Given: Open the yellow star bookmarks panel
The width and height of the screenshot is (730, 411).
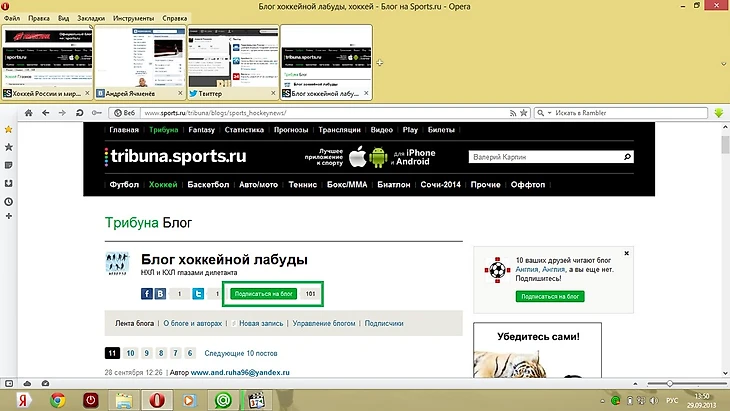Looking at the screenshot, I should [8, 129].
